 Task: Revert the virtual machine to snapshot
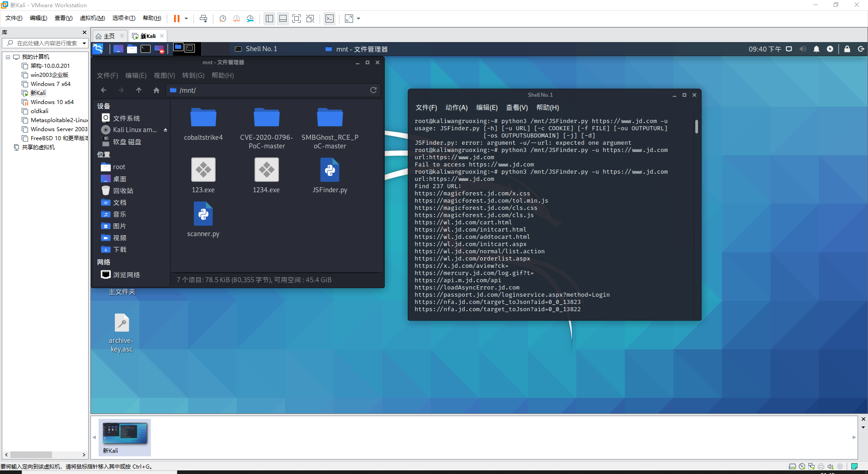tap(236, 19)
